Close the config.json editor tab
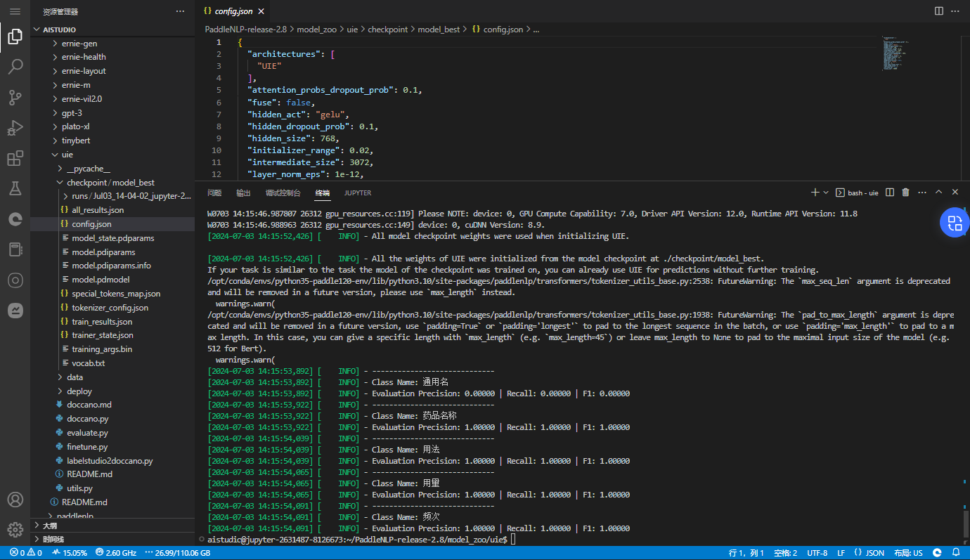The height and width of the screenshot is (560, 970). click(x=261, y=11)
